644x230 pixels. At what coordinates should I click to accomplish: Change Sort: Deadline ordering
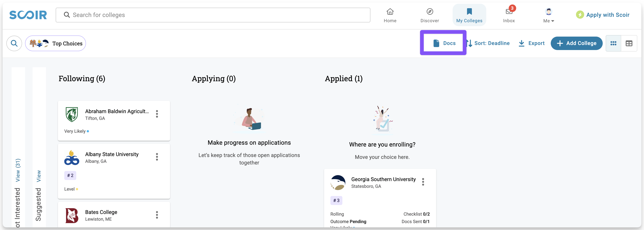pos(488,43)
